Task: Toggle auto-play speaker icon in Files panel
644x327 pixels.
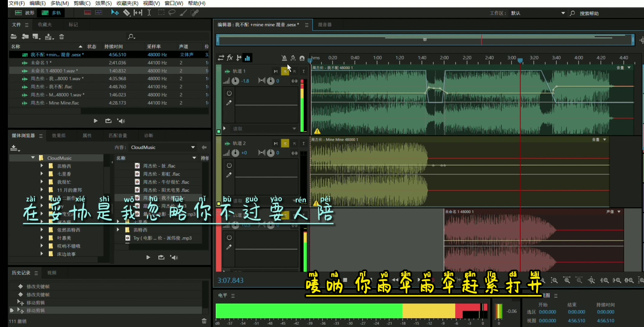Action: pyautogui.click(x=121, y=121)
